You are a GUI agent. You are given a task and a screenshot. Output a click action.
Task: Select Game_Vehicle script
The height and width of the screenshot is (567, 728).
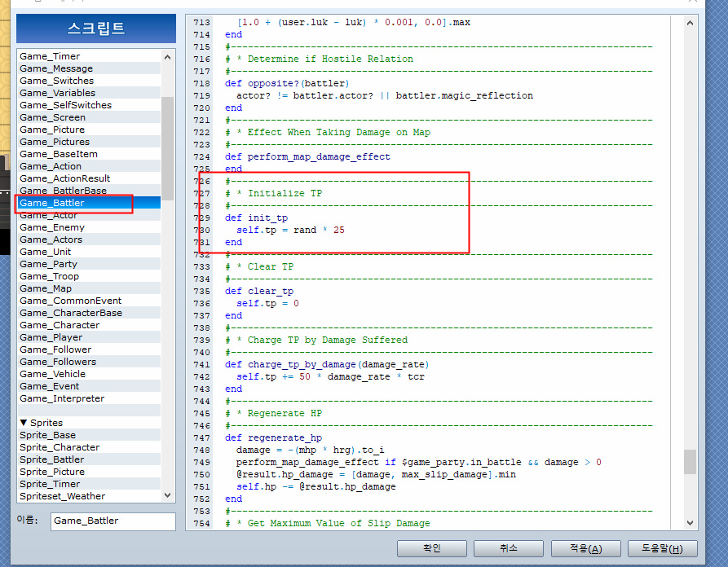click(89, 374)
